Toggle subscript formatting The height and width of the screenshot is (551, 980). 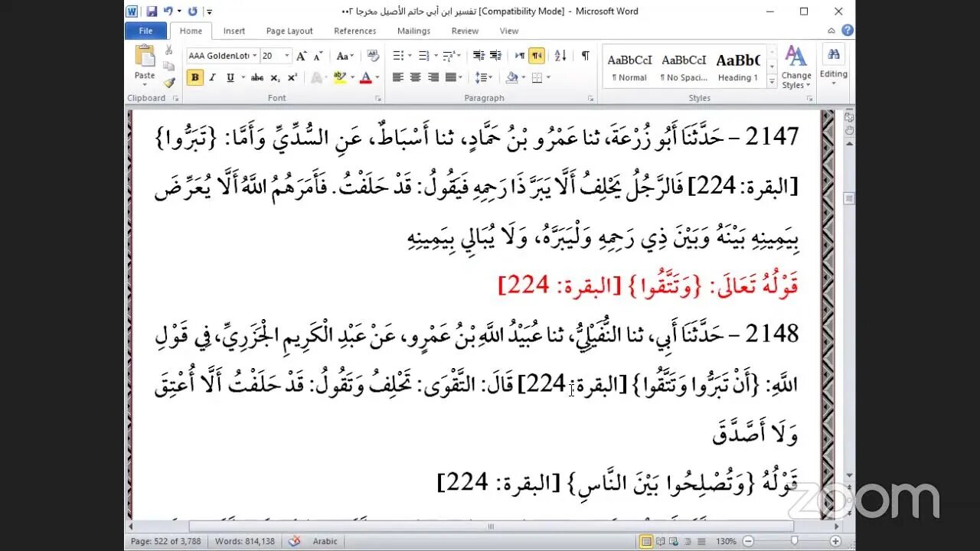pyautogui.click(x=275, y=77)
